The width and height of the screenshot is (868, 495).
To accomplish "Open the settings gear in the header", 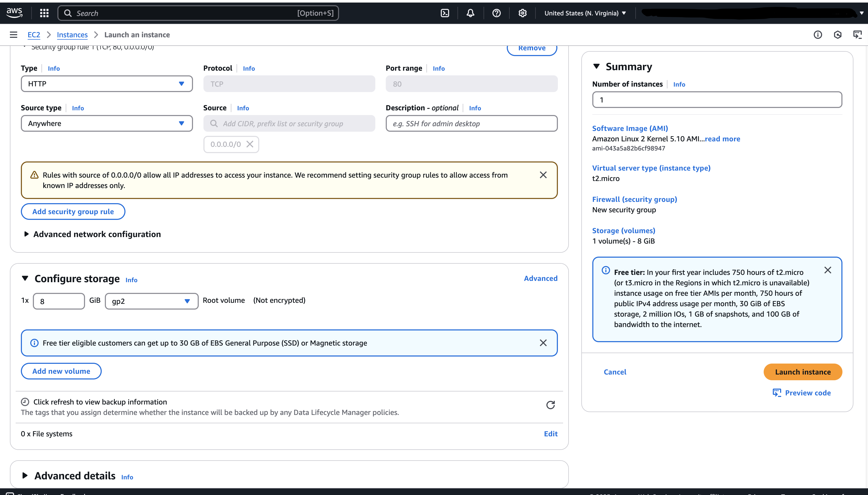I will [523, 13].
